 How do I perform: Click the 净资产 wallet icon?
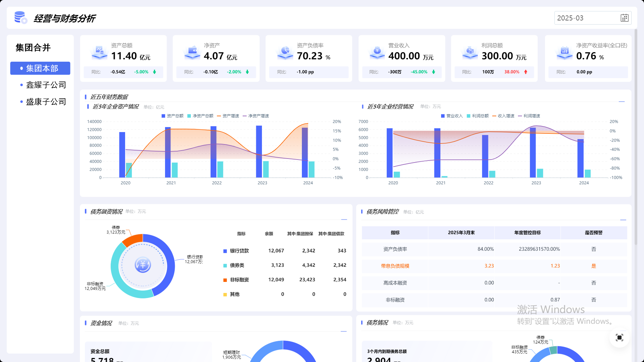click(192, 52)
